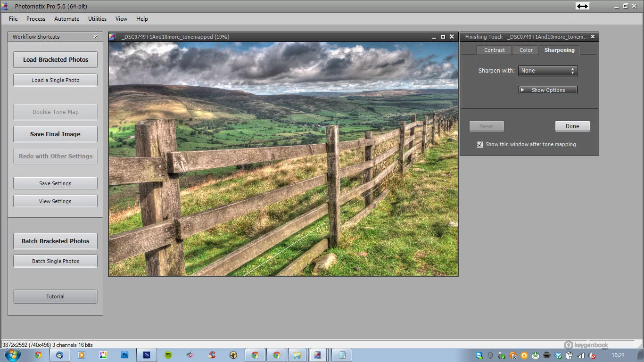Image resolution: width=644 pixels, height=362 pixels.
Task: Switch to the Color tab
Action: pos(526,50)
